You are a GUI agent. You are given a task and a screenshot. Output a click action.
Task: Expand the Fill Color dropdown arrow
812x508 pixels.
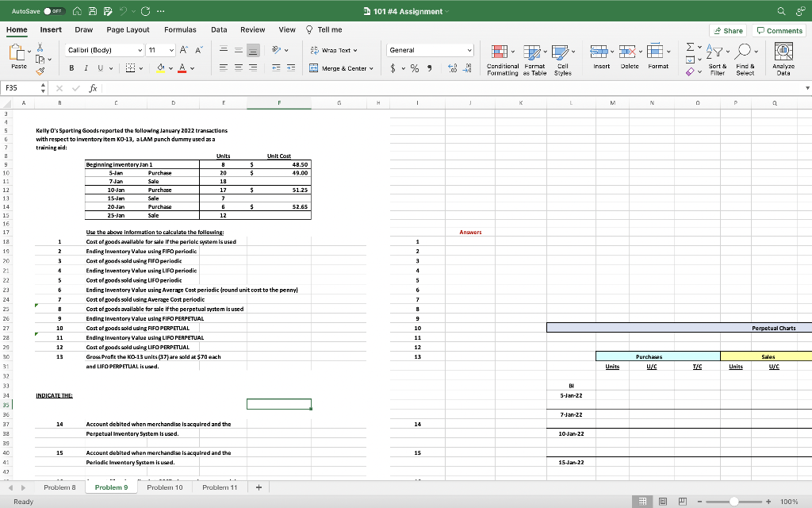pos(170,68)
